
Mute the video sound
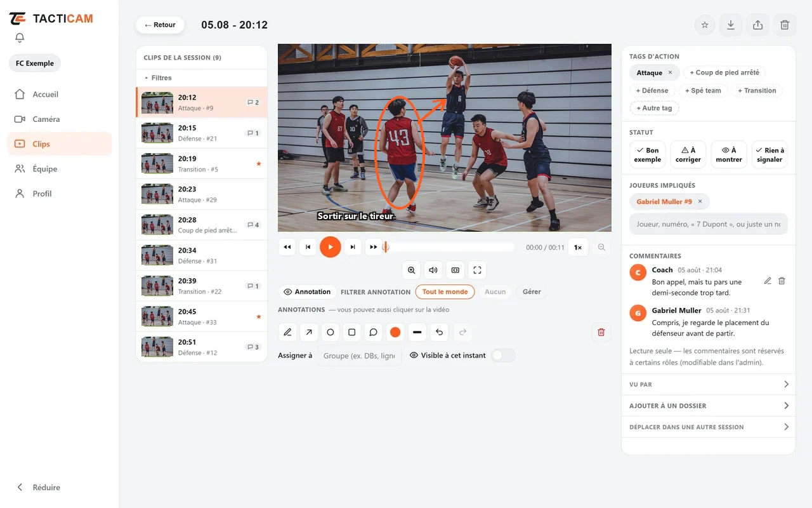(433, 270)
